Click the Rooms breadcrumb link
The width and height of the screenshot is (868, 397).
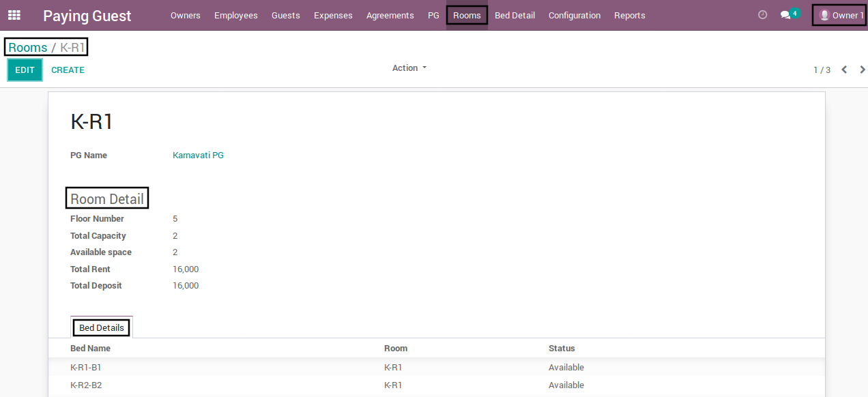click(x=28, y=48)
